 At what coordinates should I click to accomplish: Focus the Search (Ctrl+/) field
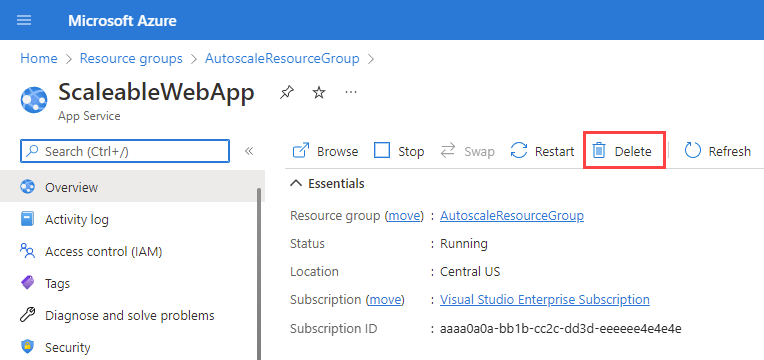coord(125,151)
